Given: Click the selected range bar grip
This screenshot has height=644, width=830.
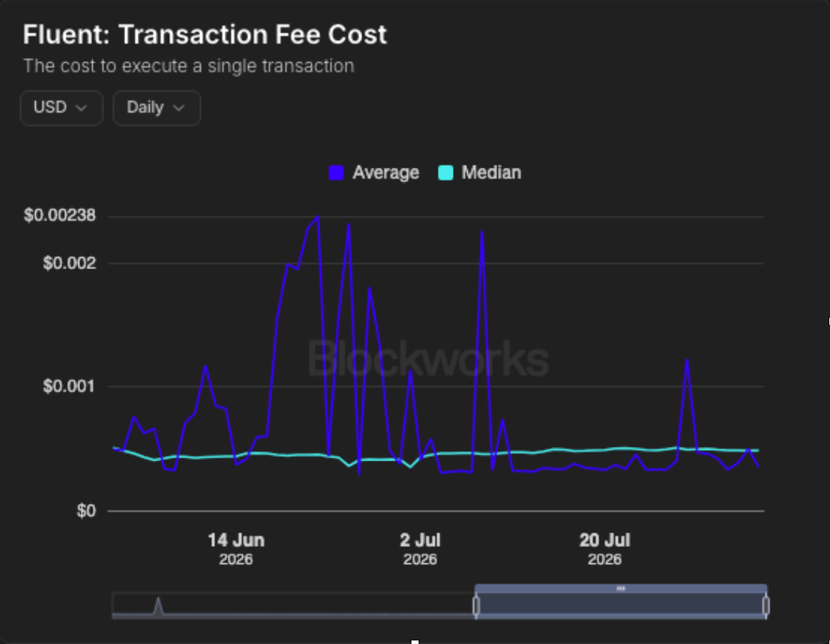Looking at the screenshot, I should tap(621, 588).
